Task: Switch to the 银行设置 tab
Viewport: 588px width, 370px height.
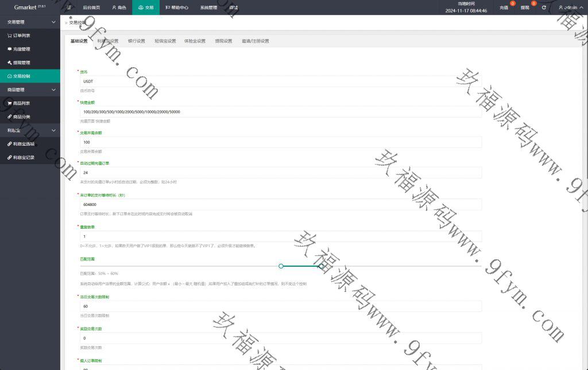Action: (136, 41)
